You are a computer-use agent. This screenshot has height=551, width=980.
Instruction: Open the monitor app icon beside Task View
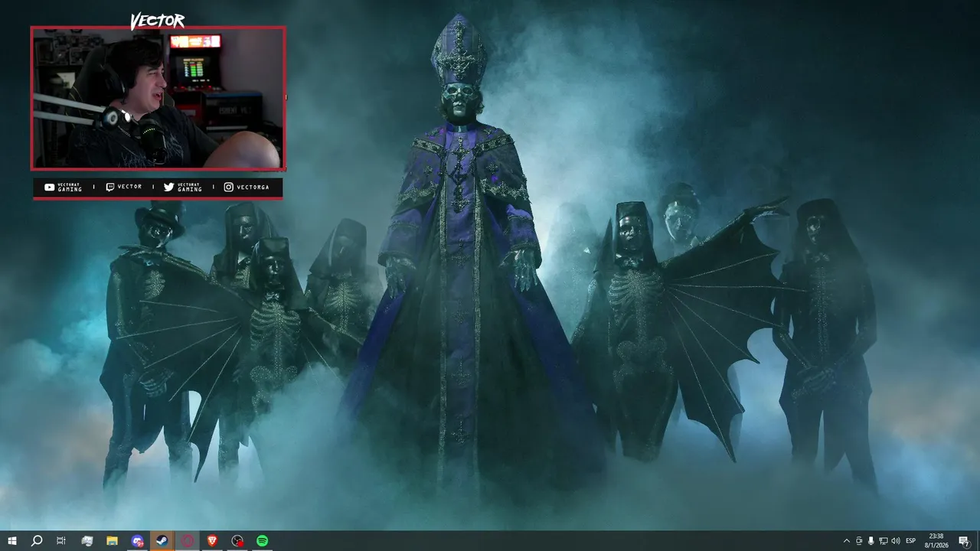pos(87,540)
